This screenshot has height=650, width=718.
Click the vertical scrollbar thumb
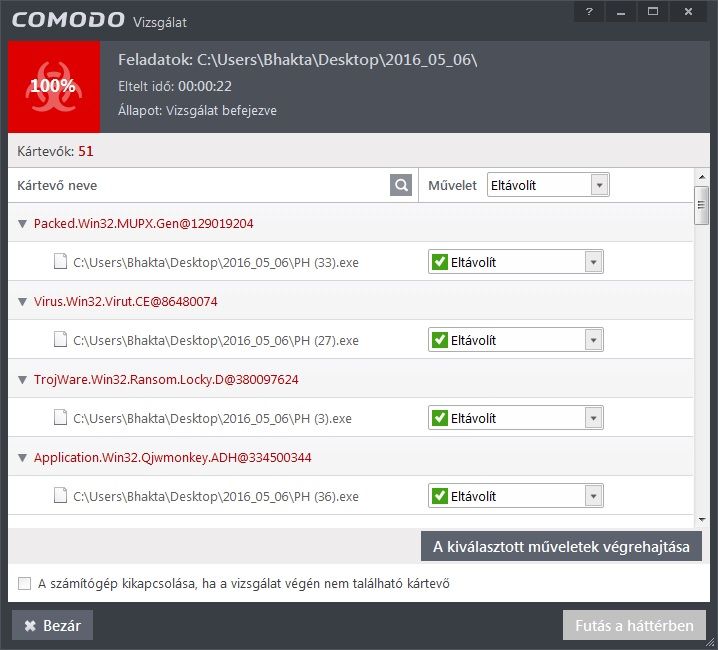coord(701,205)
